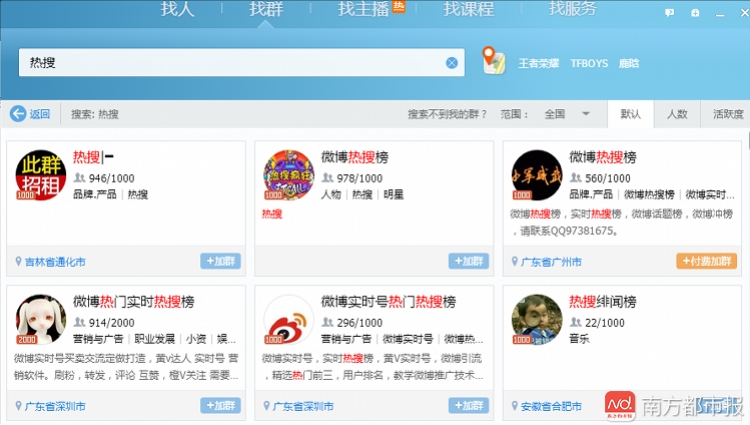750x425 pixels.
Task: Click the 品牌.产品 tag of 热搜|一
Action: pos(94,194)
